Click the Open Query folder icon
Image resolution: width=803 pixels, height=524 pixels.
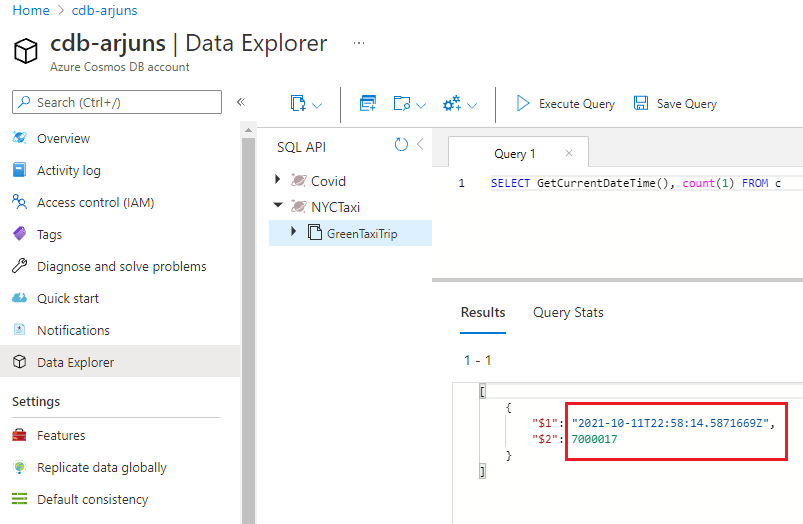point(402,104)
